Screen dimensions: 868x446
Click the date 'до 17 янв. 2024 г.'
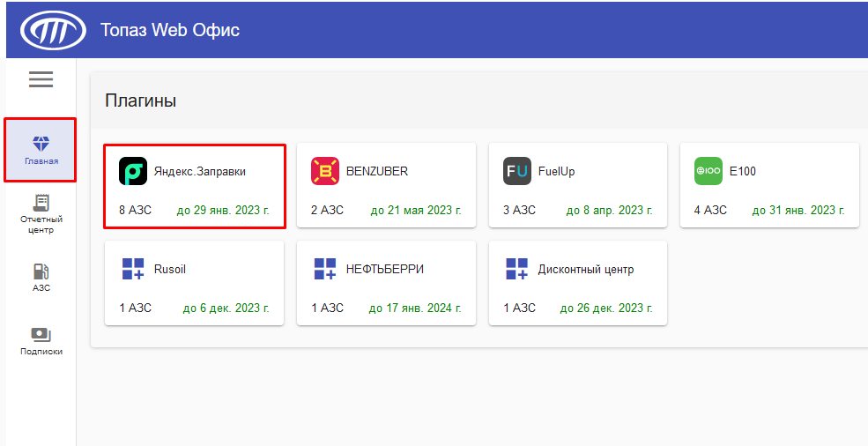tap(415, 308)
